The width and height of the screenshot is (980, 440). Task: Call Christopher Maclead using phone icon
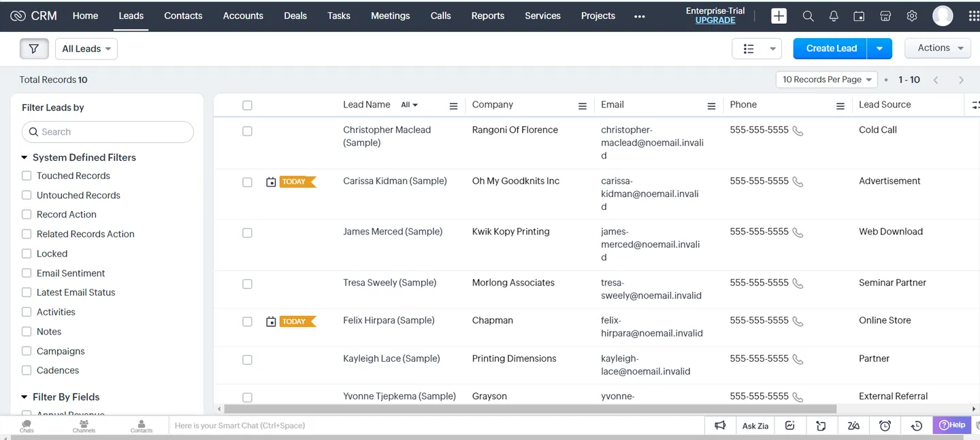798,131
